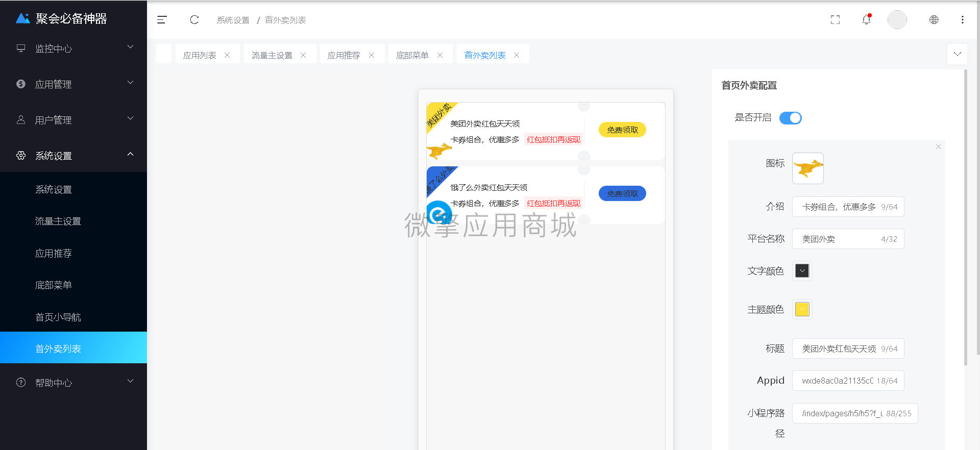
Task: Close the 应用列表 tab
Action: pyautogui.click(x=227, y=55)
